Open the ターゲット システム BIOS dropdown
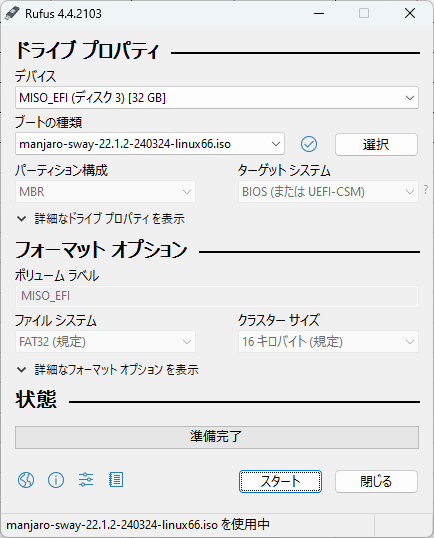Image resolution: width=434 pixels, height=538 pixels. point(328,191)
